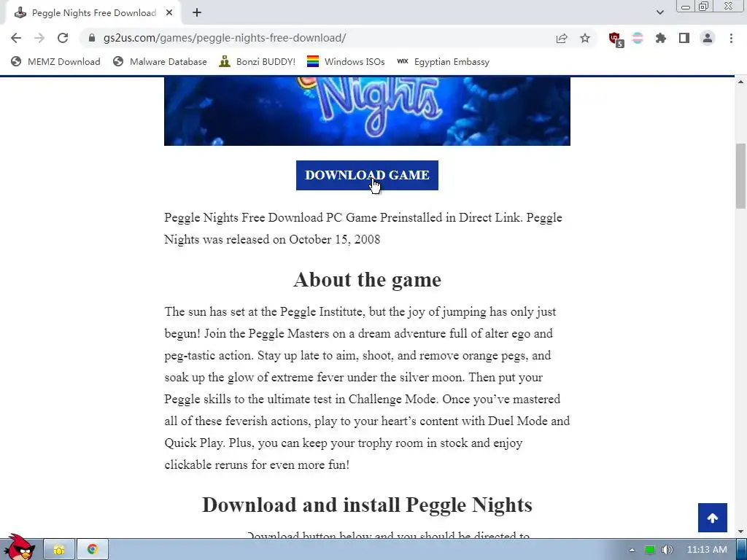The height and width of the screenshot is (560, 747).
Task: Close the Peggle Nights Free Download tab
Action: (169, 13)
